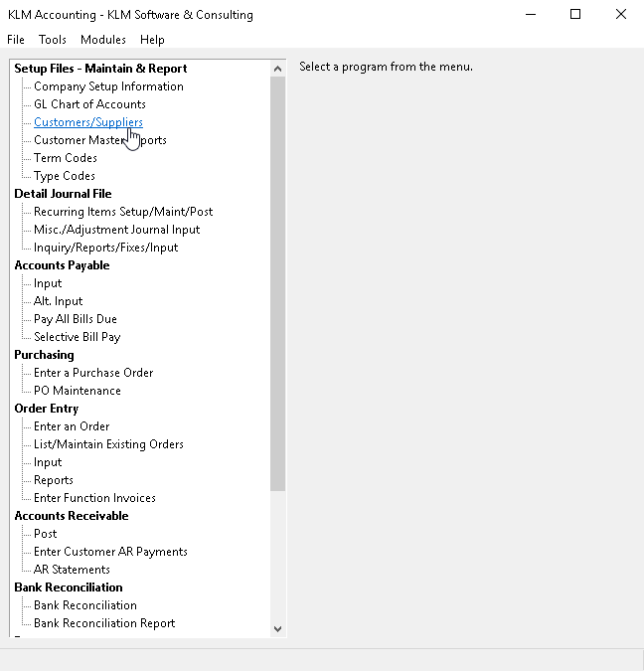Open the Modules menu

coord(103,40)
